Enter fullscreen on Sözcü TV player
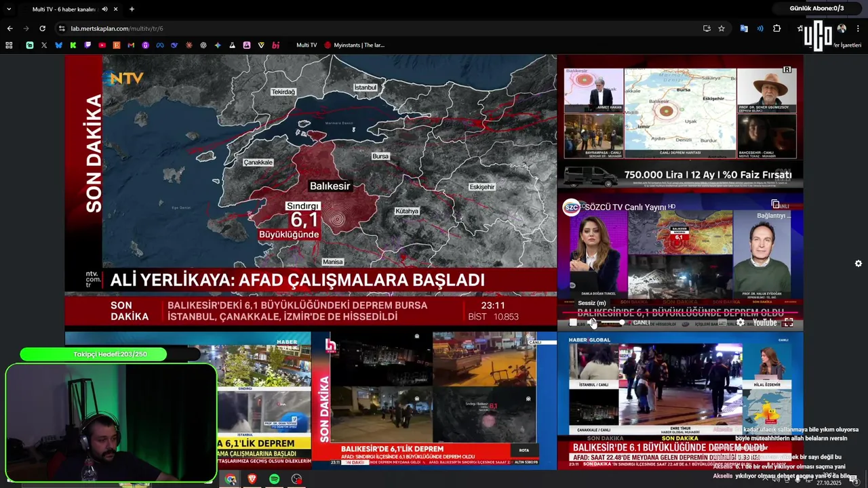 point(789,323)
